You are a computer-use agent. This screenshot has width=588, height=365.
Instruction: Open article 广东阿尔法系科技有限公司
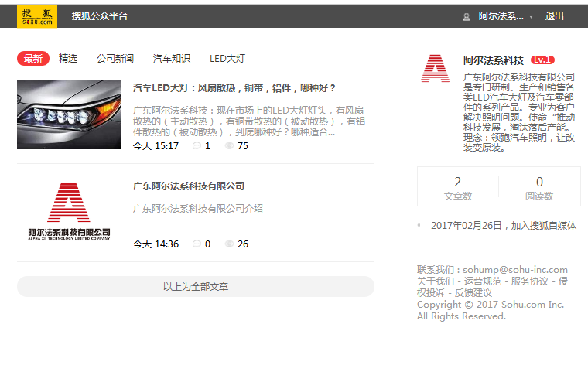point(189,186)
